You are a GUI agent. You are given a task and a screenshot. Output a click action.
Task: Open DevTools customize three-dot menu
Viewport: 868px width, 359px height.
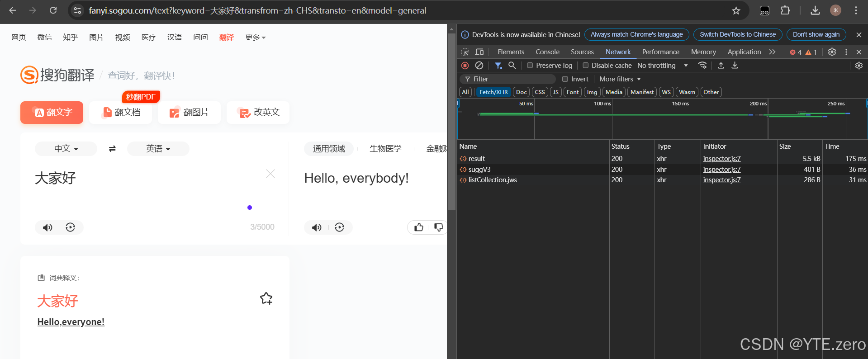tap(846, 52)
